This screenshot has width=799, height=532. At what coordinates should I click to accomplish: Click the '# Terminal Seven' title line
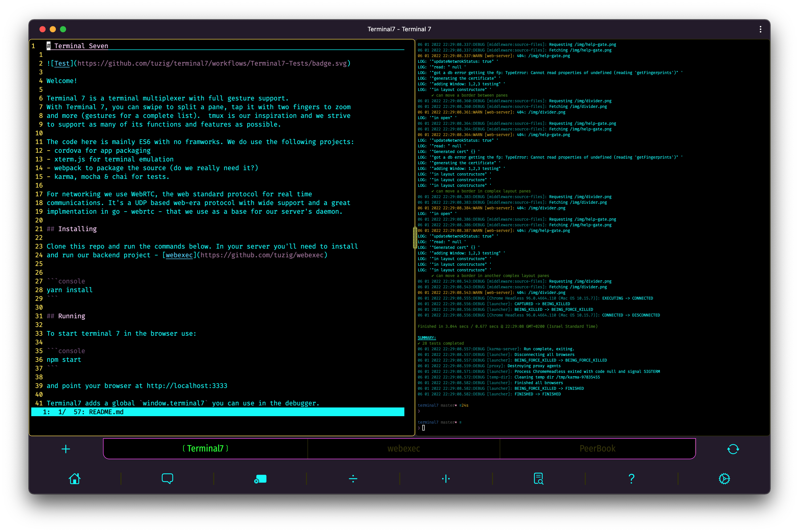pyautogui.click(x=77, y=46)
